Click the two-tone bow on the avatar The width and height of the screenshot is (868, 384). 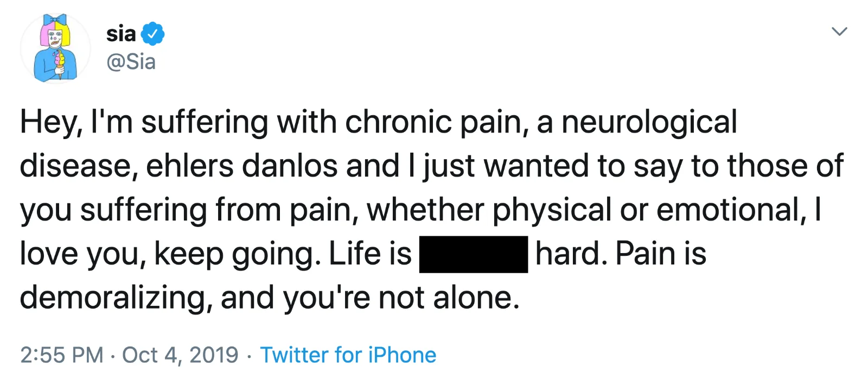(55, 22)
